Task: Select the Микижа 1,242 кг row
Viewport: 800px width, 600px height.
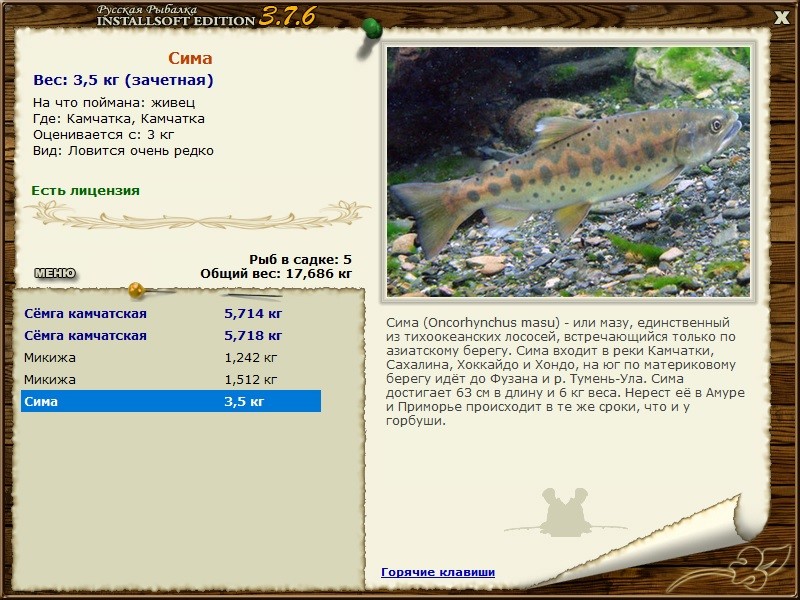Action: (x=171, y=357)
